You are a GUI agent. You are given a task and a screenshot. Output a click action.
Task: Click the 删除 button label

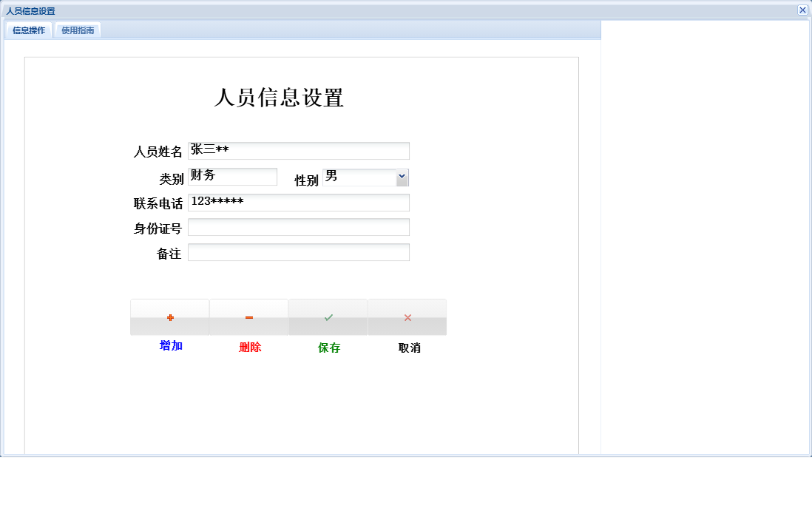click(248, 347)
